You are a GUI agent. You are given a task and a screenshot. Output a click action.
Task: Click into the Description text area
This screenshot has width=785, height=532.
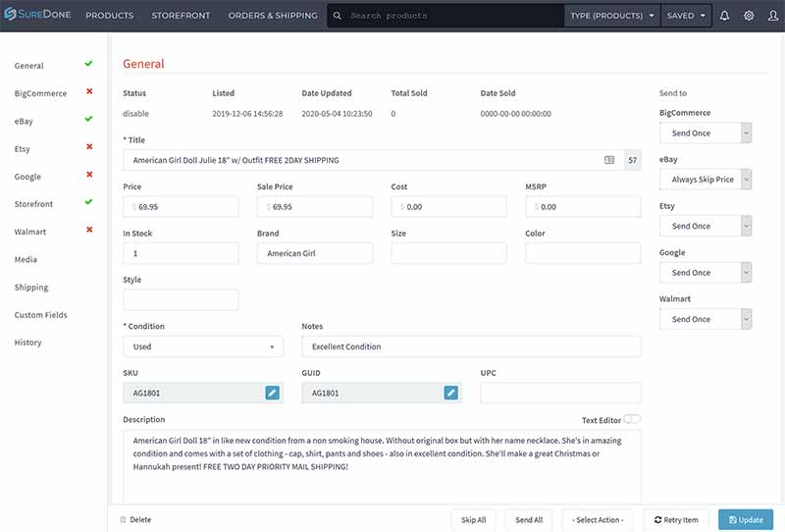[x=382, y=467]
